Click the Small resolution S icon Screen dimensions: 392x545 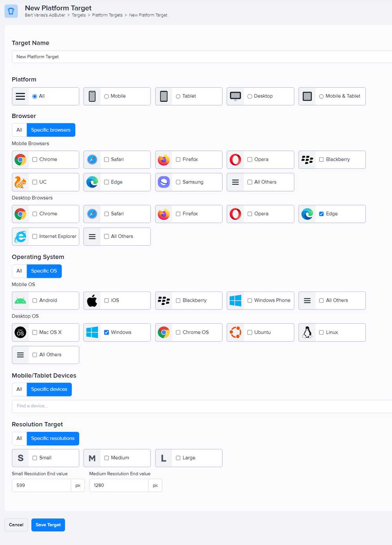20,458
